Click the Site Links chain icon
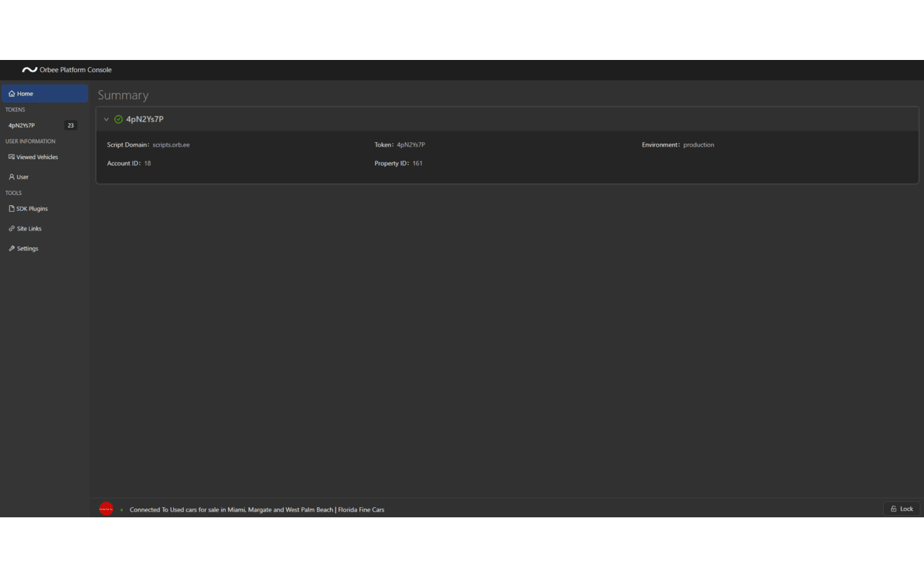The image size is (924, 578). (10, 228)
